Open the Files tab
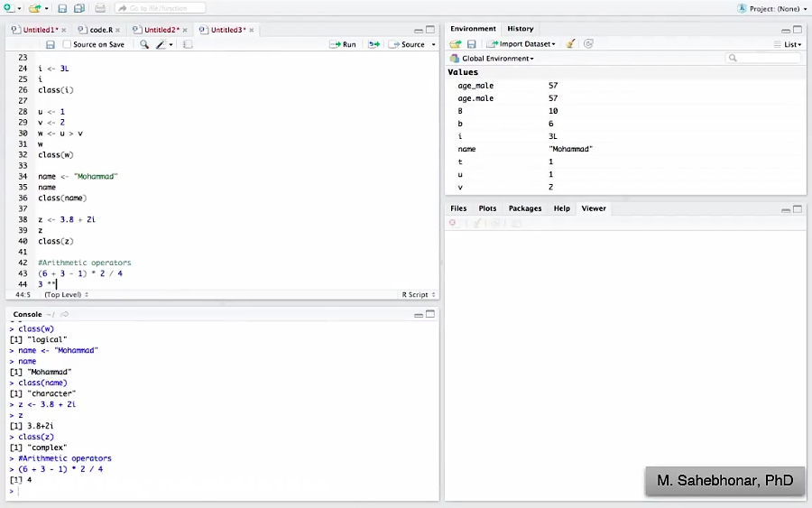Screen dimensions: 812x508 click(x=458, y=208)
